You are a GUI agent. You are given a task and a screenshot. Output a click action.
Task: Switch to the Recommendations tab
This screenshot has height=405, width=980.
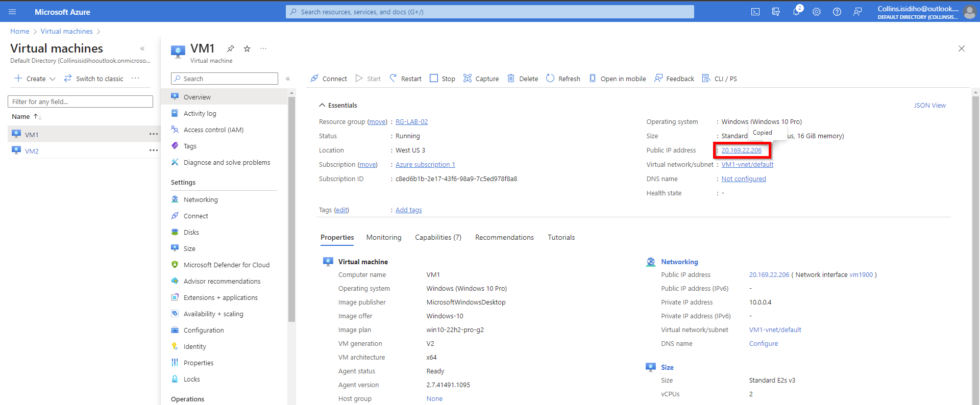click(504, 237)
